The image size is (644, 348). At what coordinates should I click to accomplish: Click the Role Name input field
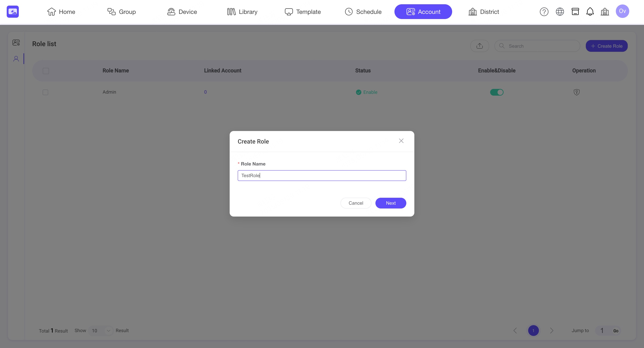coord(322,176)
